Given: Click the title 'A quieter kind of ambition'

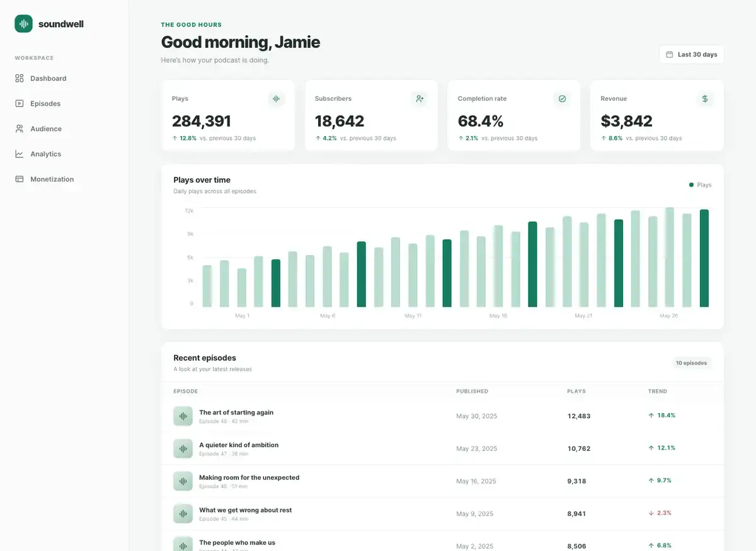Looking at the screenshot, I should click(x=239, y=445).
